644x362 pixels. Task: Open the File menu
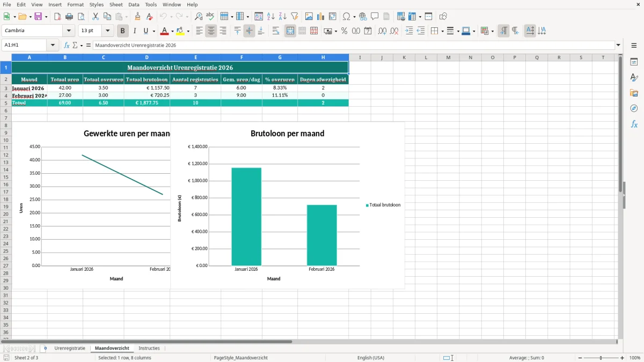click(x=7, y=4)
